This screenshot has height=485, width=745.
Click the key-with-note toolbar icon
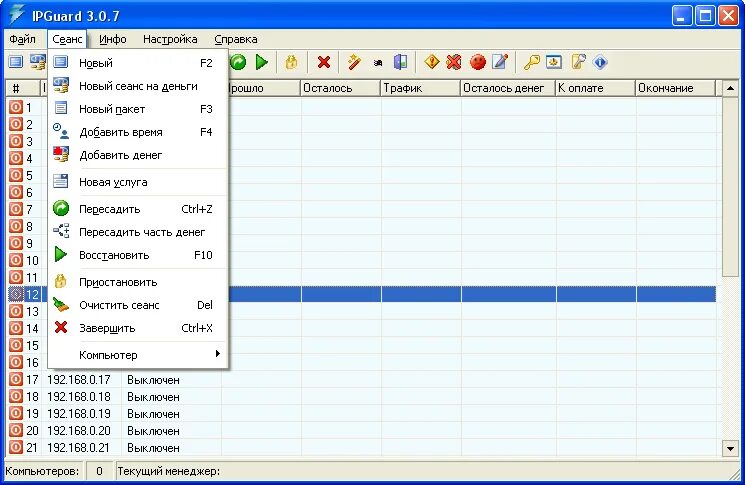(x=577, y=62)
